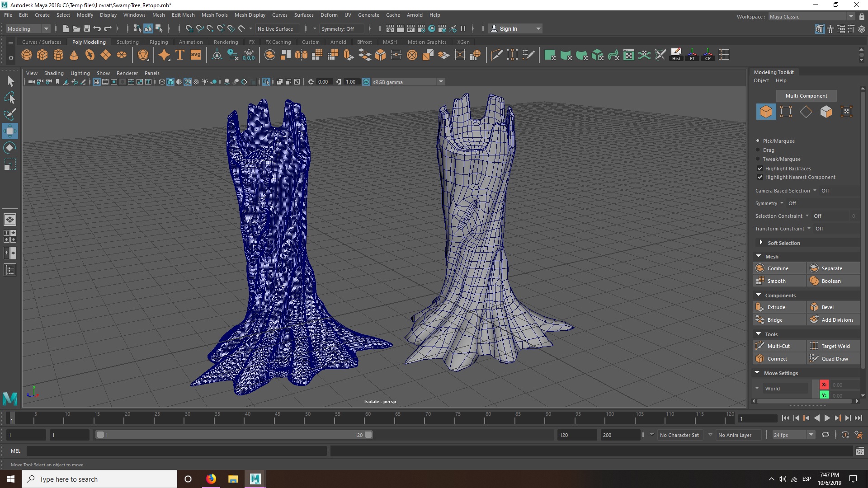Click the range slider end handle at 120
The height and width of the screenshot is (488, 868).
click(368, 435)
